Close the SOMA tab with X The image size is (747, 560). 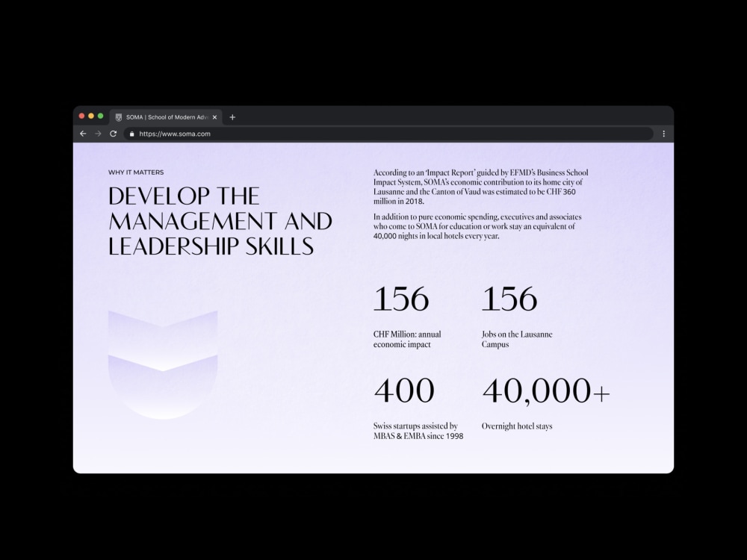(214, 117)
